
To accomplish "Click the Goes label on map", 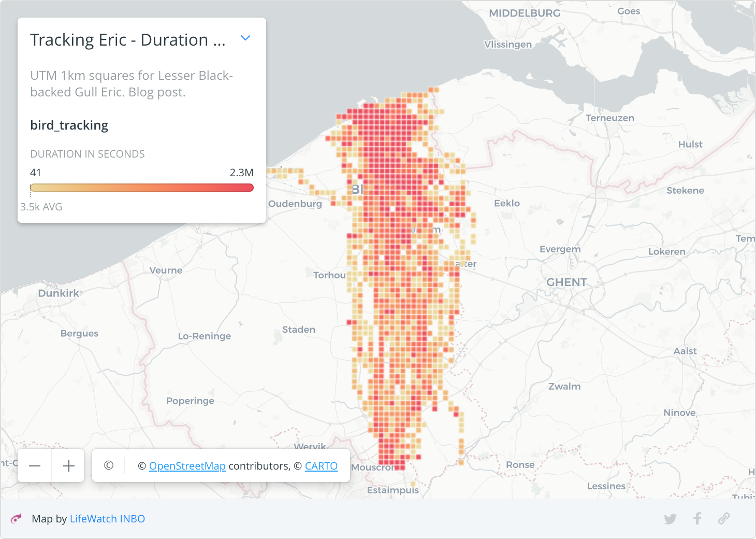I will click(x=629, y=11).
